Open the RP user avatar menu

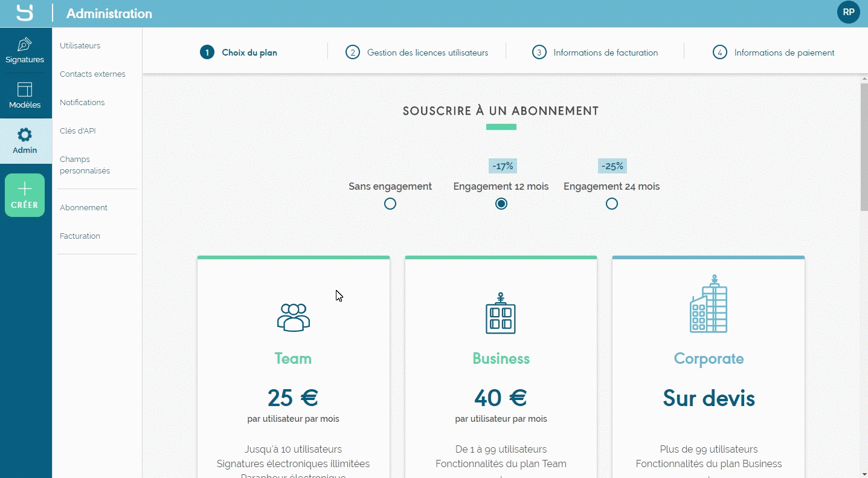coord(848,12)
